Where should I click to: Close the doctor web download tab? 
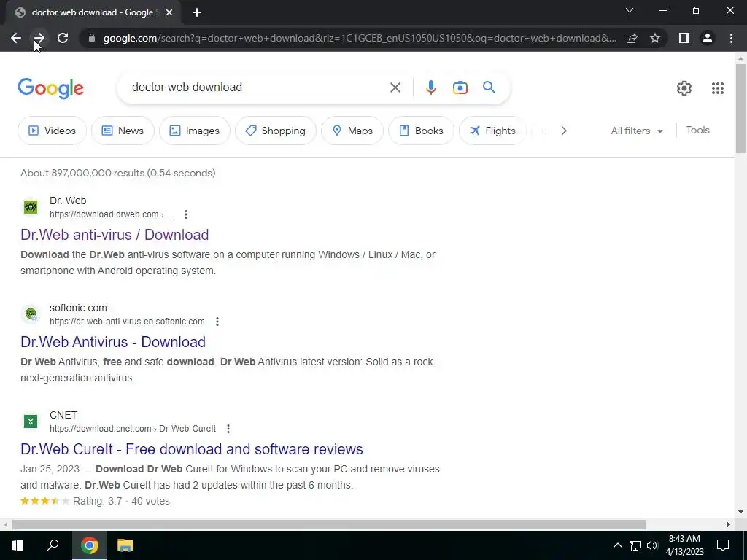pos(169,12)
